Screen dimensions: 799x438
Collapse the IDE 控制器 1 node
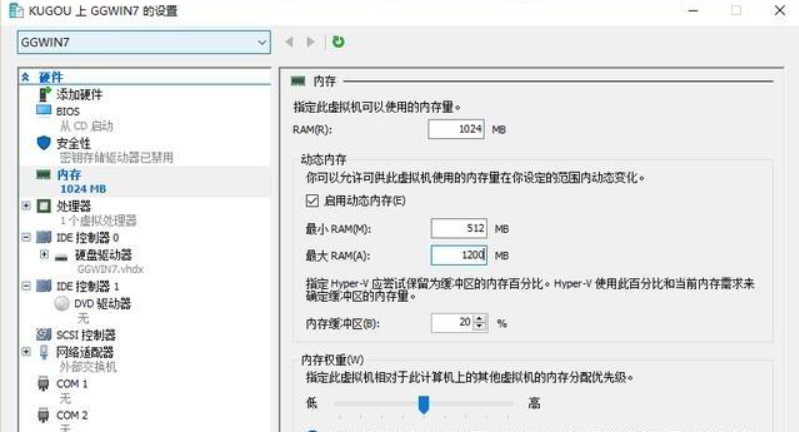point(26,286)
